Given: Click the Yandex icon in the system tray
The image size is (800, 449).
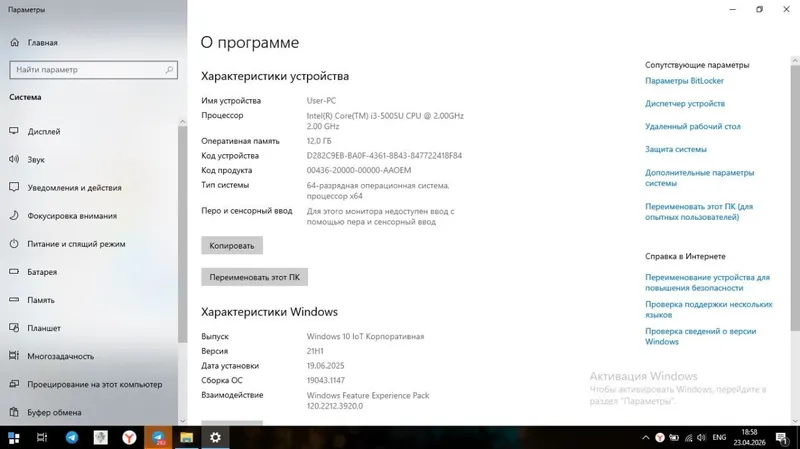Looking at the screenshot, I should [x=660, y=438].
